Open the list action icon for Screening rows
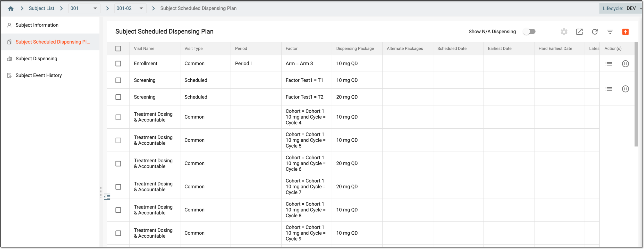Image resolution: width=644 pixels, height=249 pixels. (609, 89)
